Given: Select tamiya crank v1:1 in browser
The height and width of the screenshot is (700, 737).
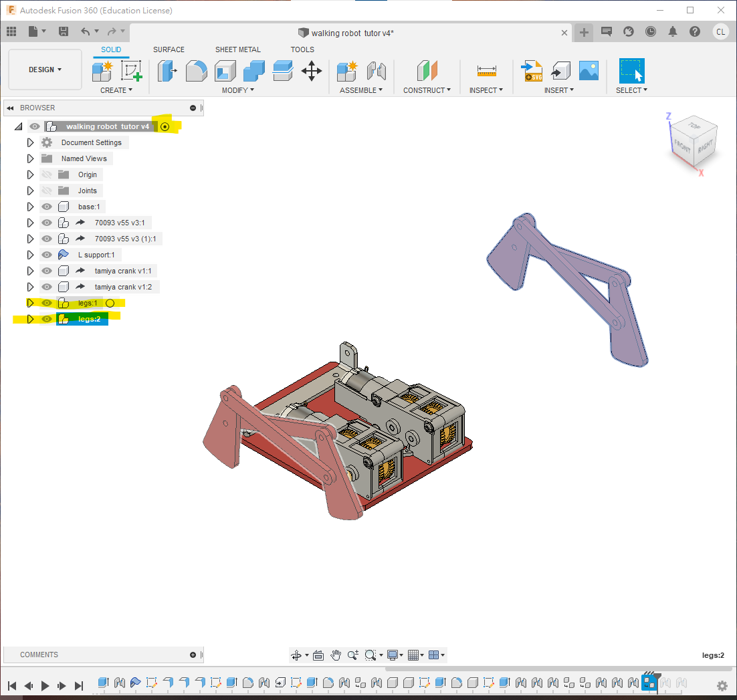Looking at the screenshot, I should click(125, 271).
